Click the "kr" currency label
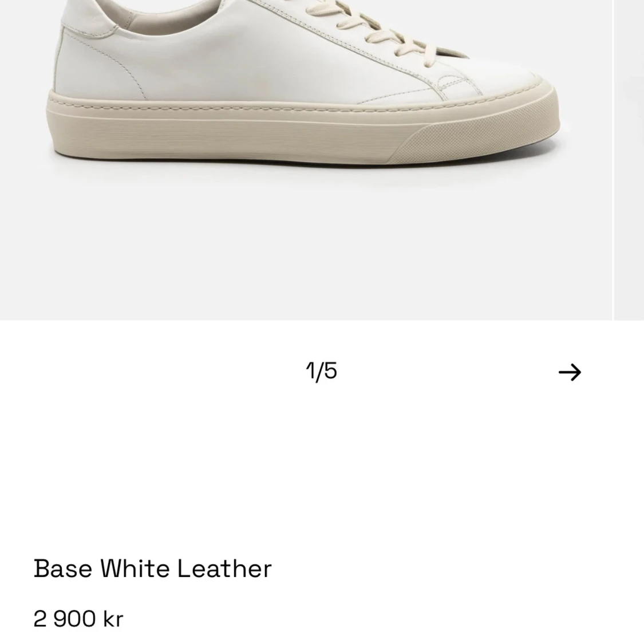 click(113, 619)
